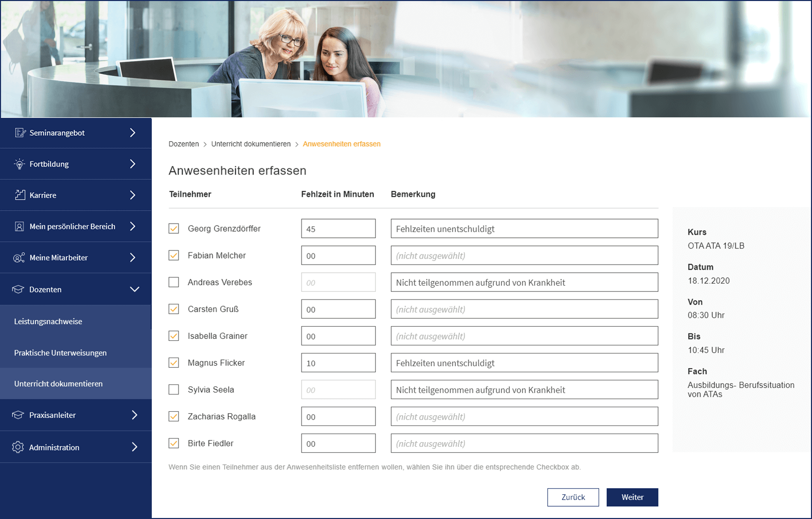
Task: Edit Fehlzeit field for Fabian Melcher
Action: [x=338, y=255]
